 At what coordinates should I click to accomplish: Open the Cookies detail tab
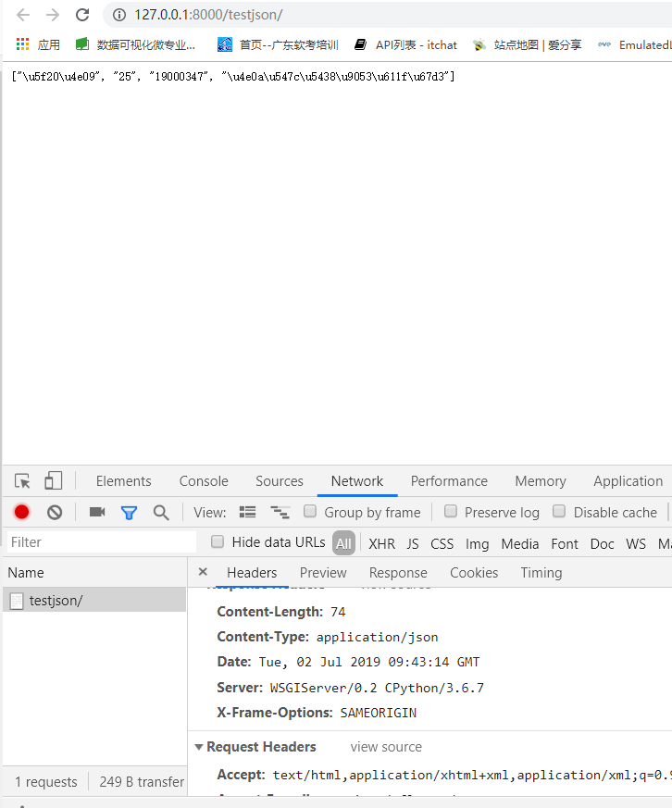pyautogui.click(x=474, y=573)
